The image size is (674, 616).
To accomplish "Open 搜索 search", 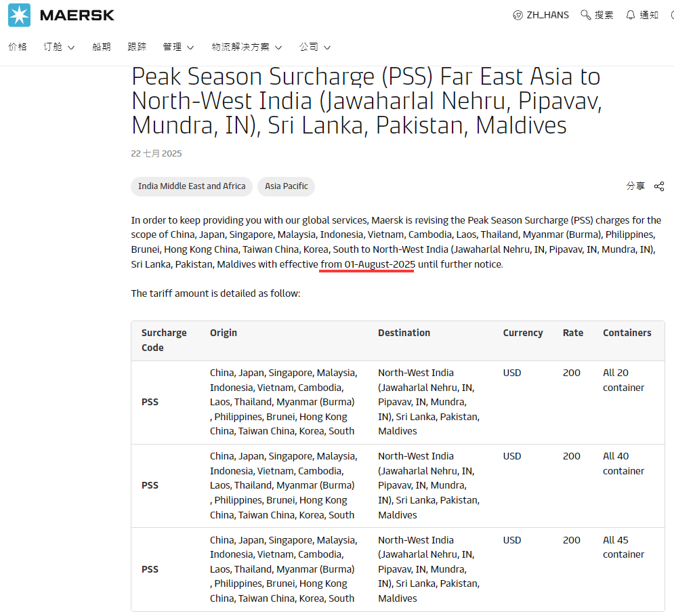I will (x=604, y=15).
